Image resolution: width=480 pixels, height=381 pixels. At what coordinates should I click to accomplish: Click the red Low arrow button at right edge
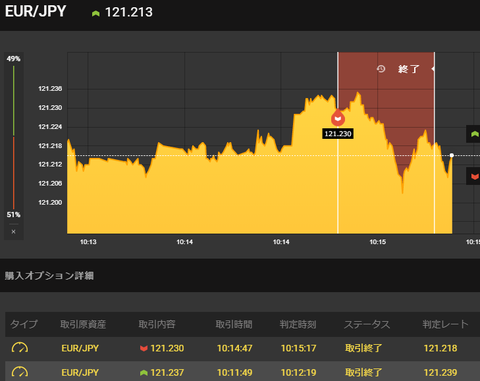(x=474, y=176)
